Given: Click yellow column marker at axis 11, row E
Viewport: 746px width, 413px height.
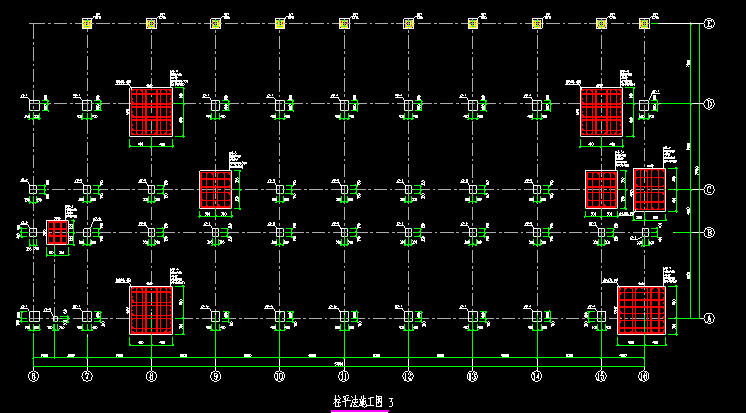Looking at the screenshot, I should pyautogui.click(x=344, y=24).
